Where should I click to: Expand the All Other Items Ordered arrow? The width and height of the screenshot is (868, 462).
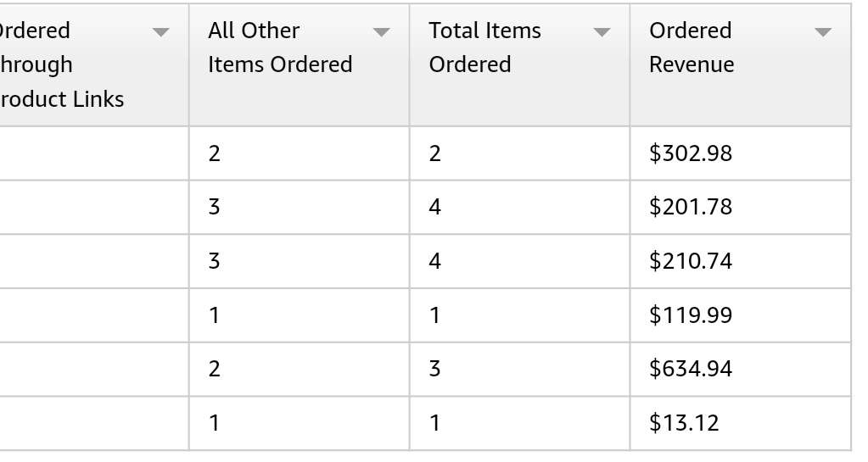click(x=382, y=32)
